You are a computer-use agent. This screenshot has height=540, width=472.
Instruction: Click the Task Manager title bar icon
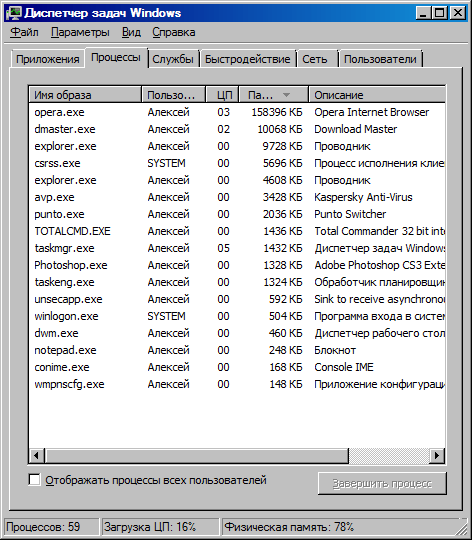[14, 13]
